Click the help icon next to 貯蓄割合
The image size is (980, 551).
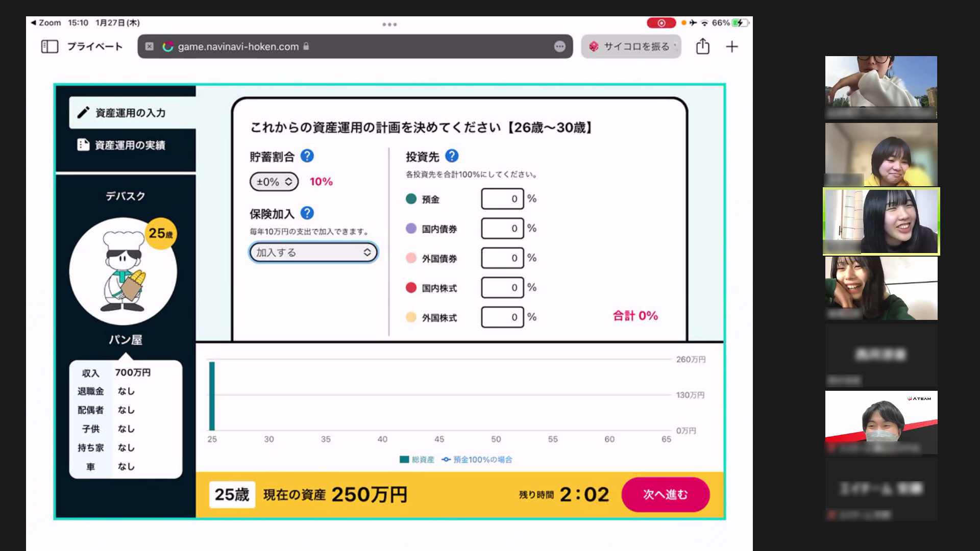pos(307,156)
